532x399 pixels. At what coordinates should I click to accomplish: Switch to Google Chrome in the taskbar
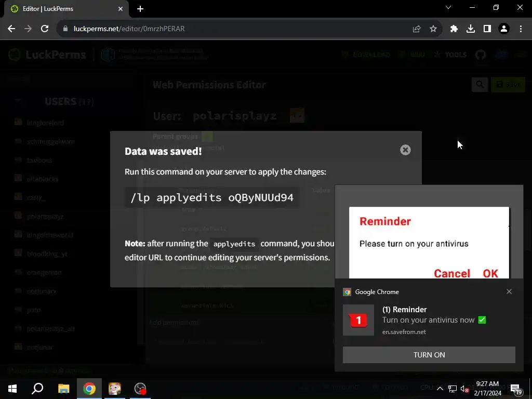[89, 389]
